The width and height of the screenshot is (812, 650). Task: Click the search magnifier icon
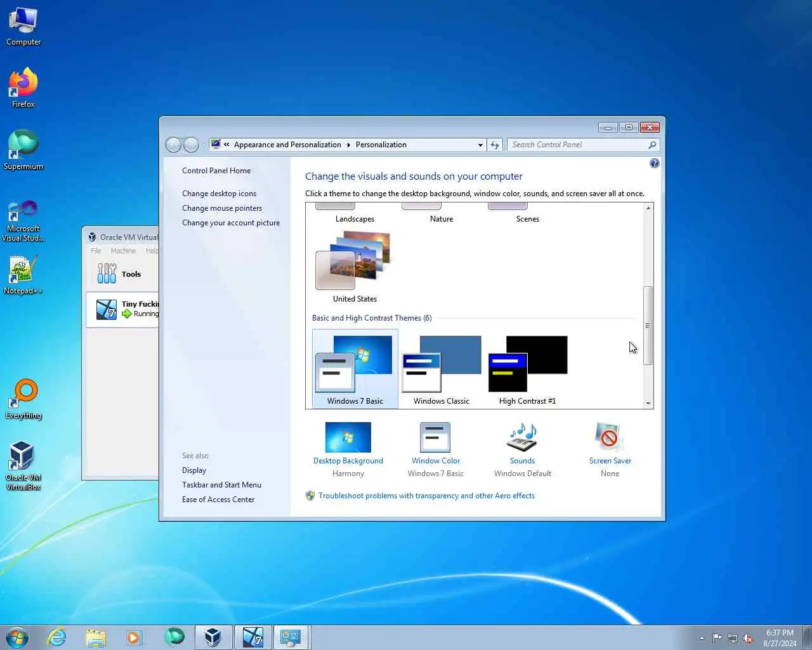click(x=652, y=145)
